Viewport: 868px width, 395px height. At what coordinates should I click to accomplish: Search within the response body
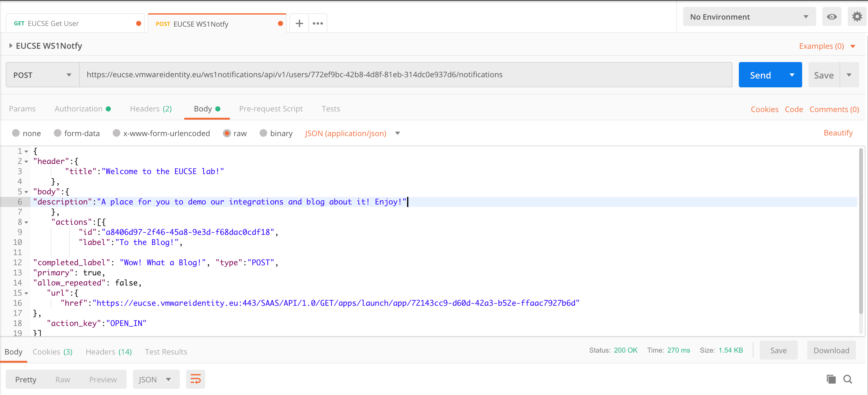point(848,379)
